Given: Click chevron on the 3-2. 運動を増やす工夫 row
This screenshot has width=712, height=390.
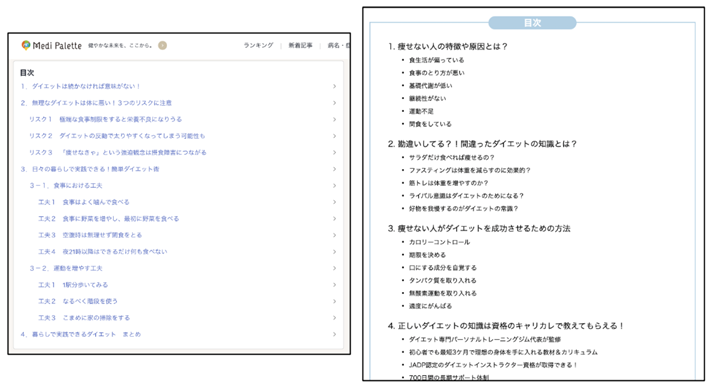Looking at the screenshot, I should [x=334, y=268].
